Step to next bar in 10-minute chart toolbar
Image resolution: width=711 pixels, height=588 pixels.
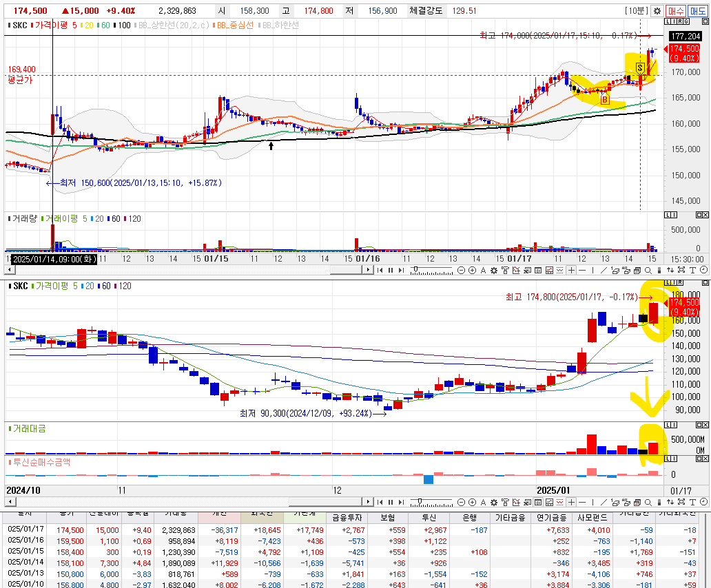click(x=401, y=271)
